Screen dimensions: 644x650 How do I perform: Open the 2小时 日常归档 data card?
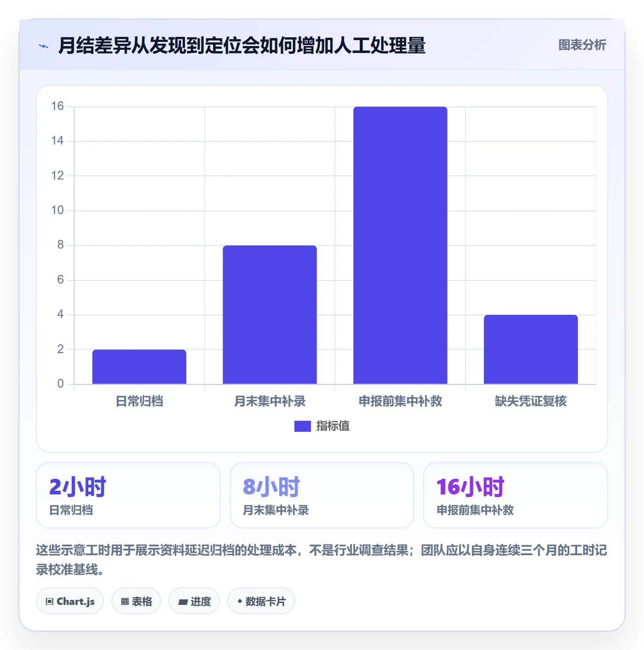point(128,495)
